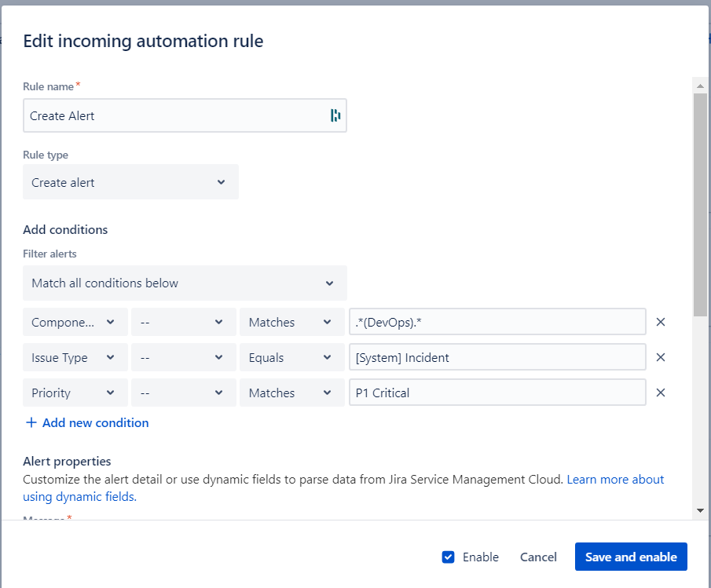Click the Filter alerts label
711x588 pixels.
(x=49, y=254)
